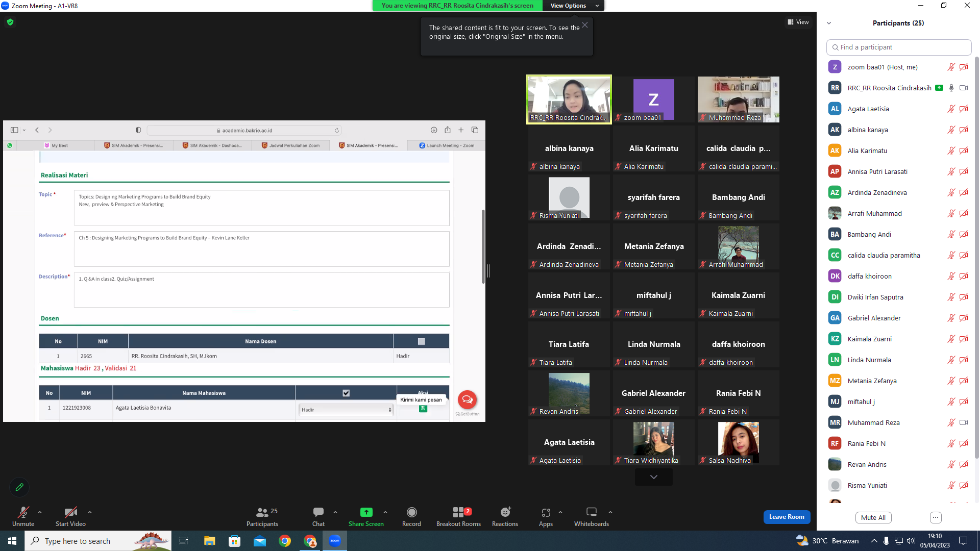Expand audio options arrow beside Unmute
The height and width of the screenshot is (551, 980).
pos(40,512)
